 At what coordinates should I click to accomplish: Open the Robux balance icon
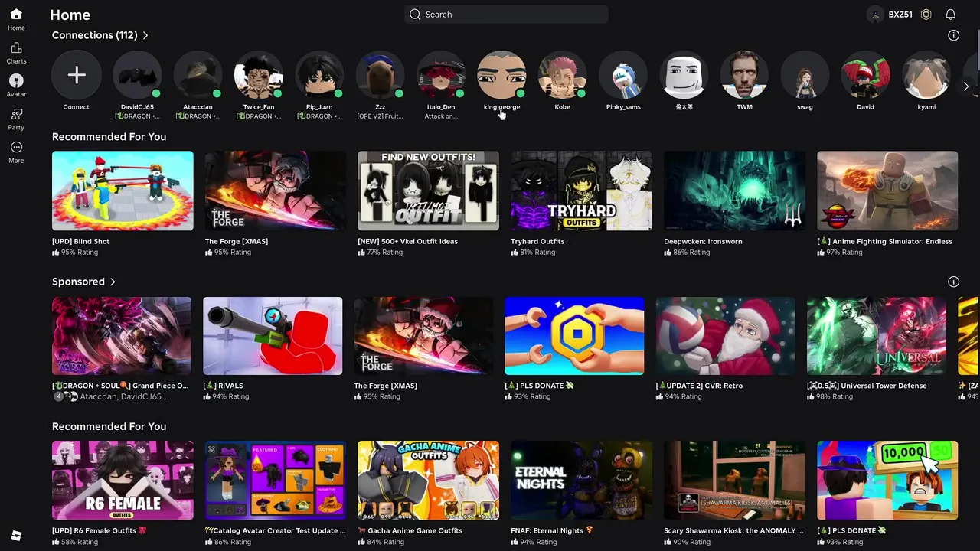926,15
